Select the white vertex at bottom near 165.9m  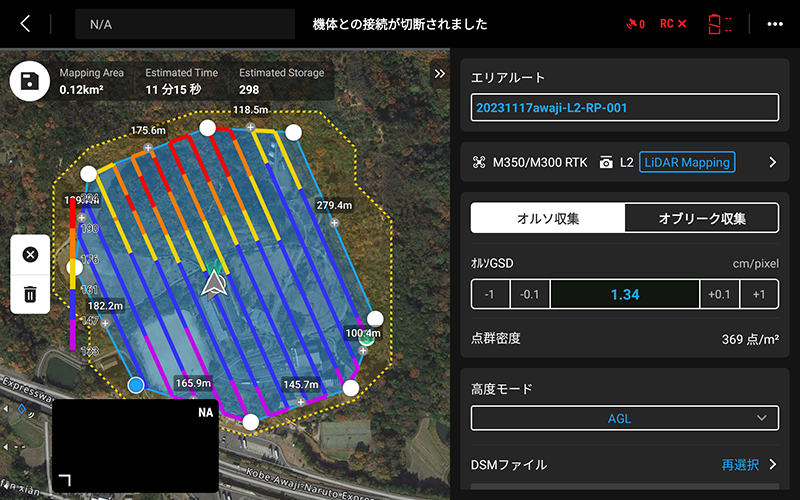click(x=250, y=422)
